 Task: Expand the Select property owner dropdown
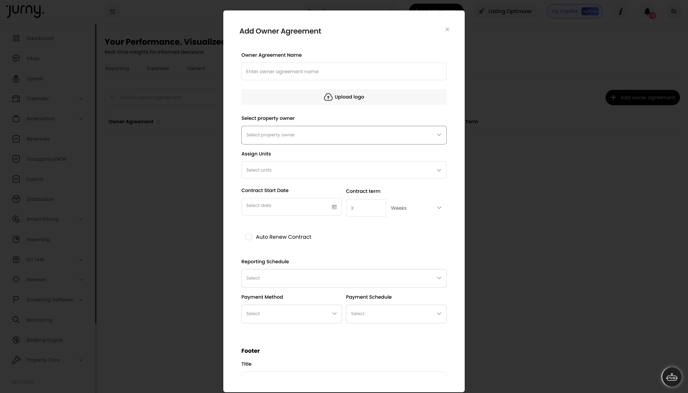click(x=344, y=135)
